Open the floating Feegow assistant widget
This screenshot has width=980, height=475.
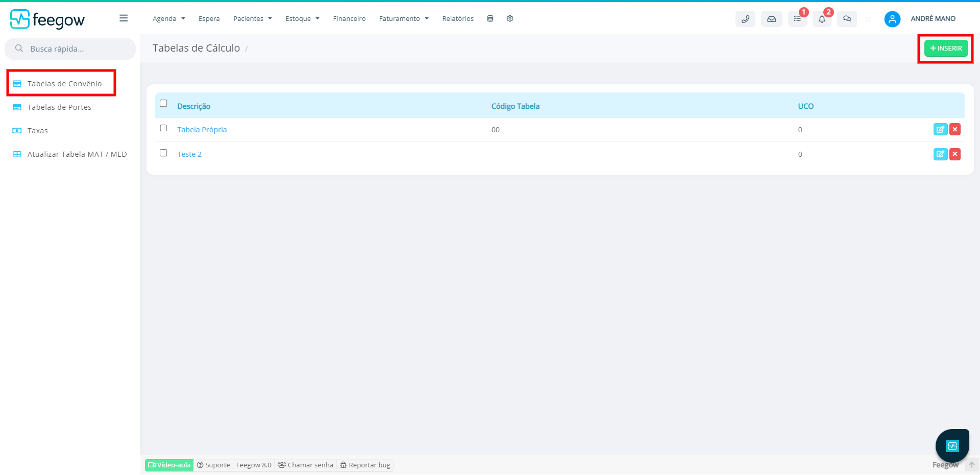coord(952,446)
